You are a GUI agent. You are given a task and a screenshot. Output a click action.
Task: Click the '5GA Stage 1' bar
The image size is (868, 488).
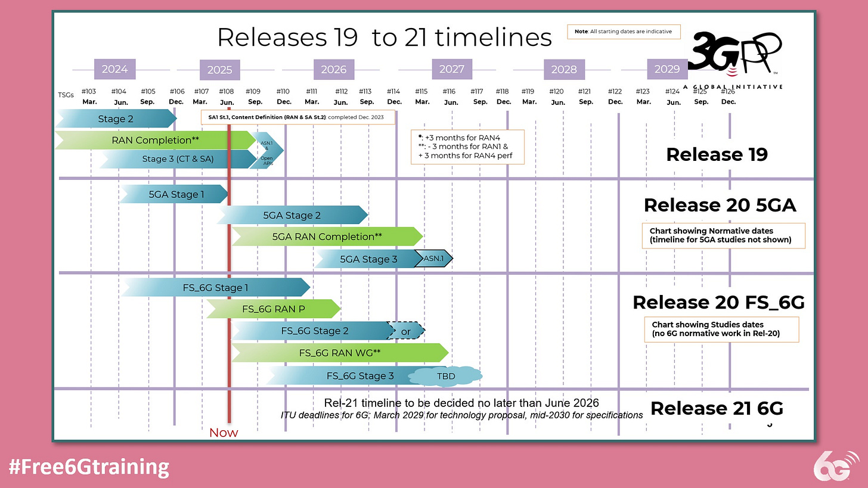175,194
